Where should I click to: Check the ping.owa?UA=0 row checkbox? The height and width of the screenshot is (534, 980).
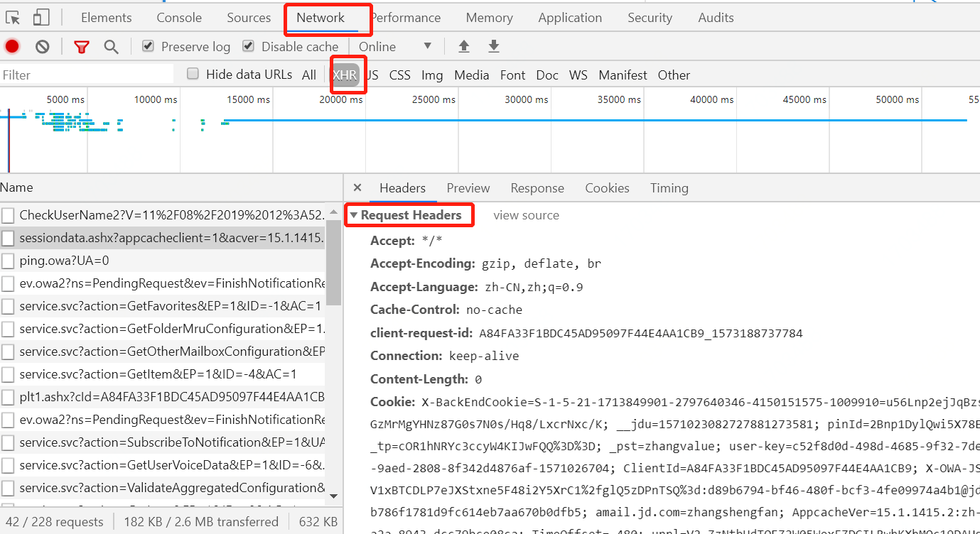point(8,261)
